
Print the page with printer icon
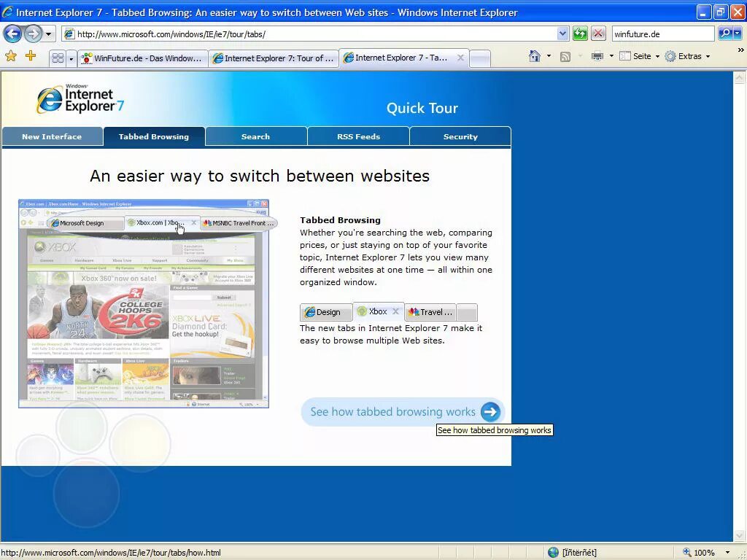597,56
